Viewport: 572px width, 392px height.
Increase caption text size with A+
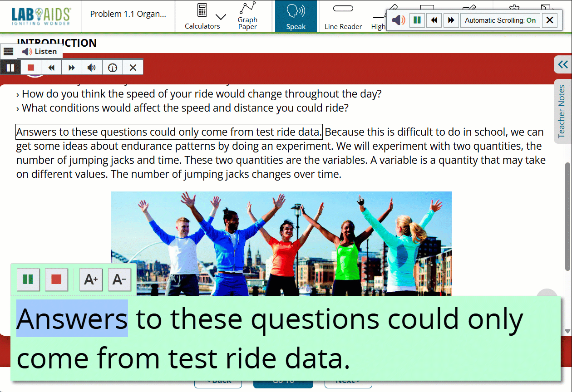tap(91, 279)
